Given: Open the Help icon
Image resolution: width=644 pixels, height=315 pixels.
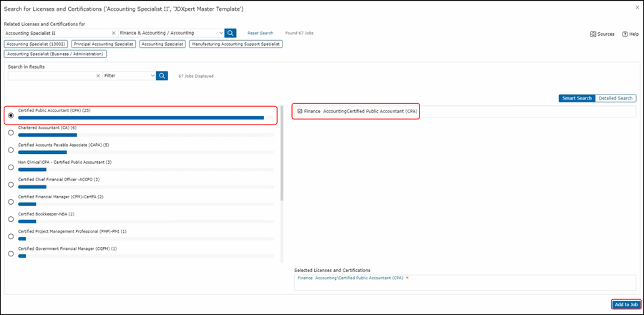Looking at the screenshot, I should (x=625, y=34).
